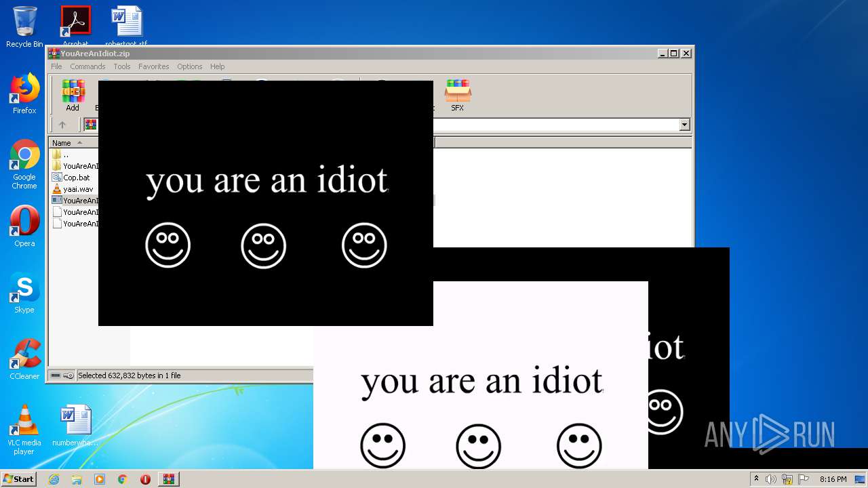Click Opera icon in the taskbar

coord(145,479)
